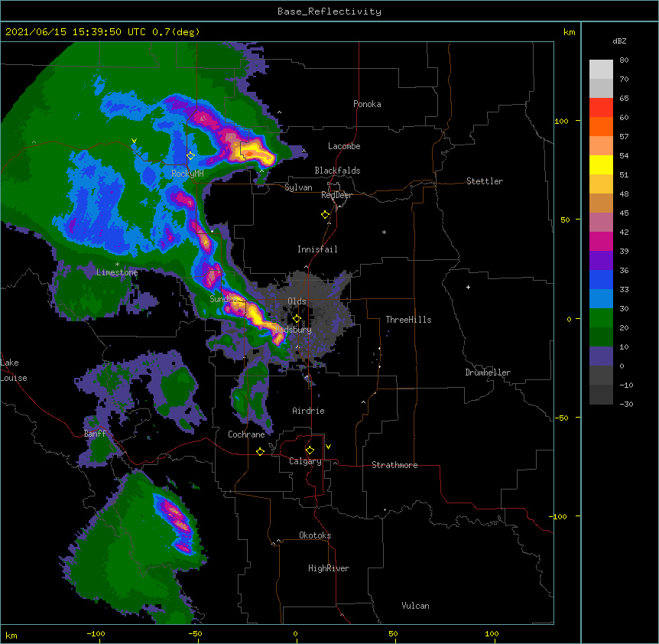Click the red 65 dBZ legend color

coord(601,107)
